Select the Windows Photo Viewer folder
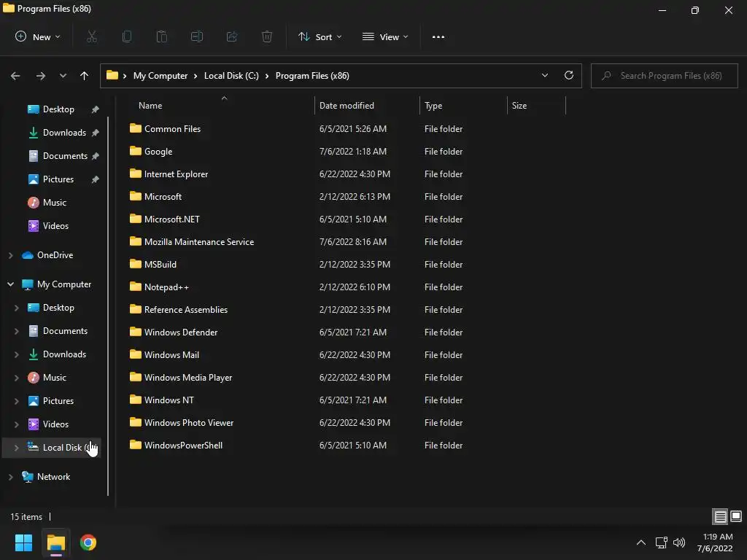The width and height of the screenshot is (747, 560). 189,422
